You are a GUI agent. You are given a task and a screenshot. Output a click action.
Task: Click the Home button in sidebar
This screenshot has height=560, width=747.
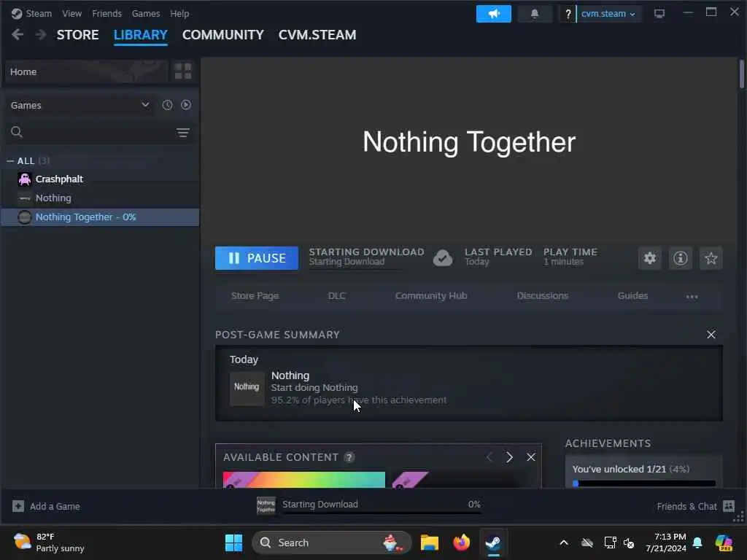pos(87,72)
